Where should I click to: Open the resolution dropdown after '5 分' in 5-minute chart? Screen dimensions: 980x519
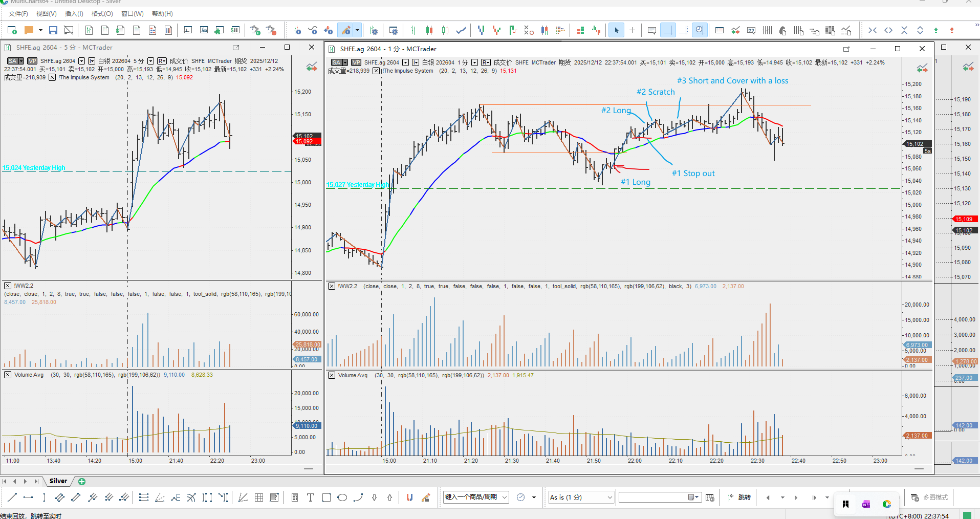pyautogui.click(x=150, y=61)
